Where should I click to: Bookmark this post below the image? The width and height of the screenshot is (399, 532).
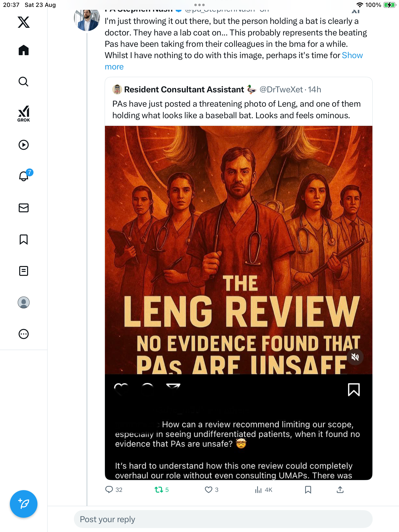point(308,490)
